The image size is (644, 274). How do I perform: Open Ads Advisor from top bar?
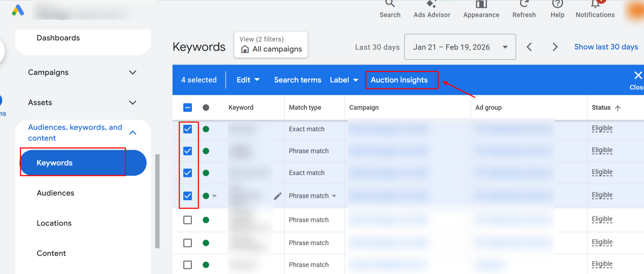(x=432, y=5)
